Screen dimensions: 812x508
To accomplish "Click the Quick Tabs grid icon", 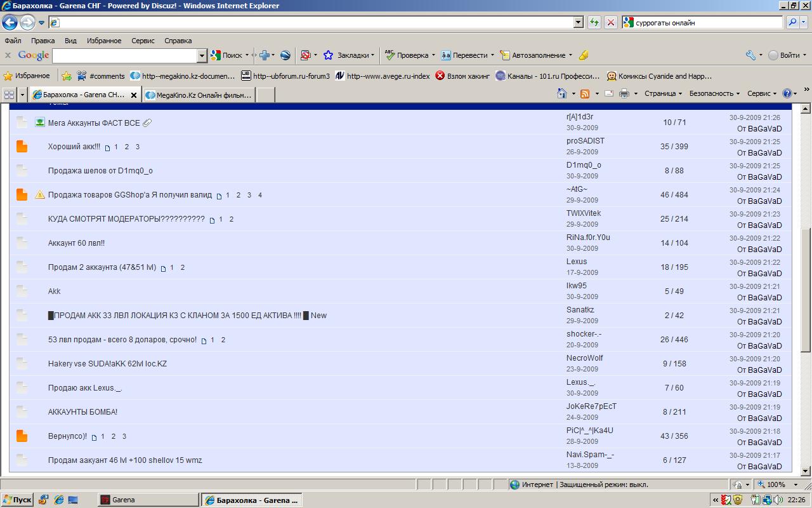I will [9, 95].
